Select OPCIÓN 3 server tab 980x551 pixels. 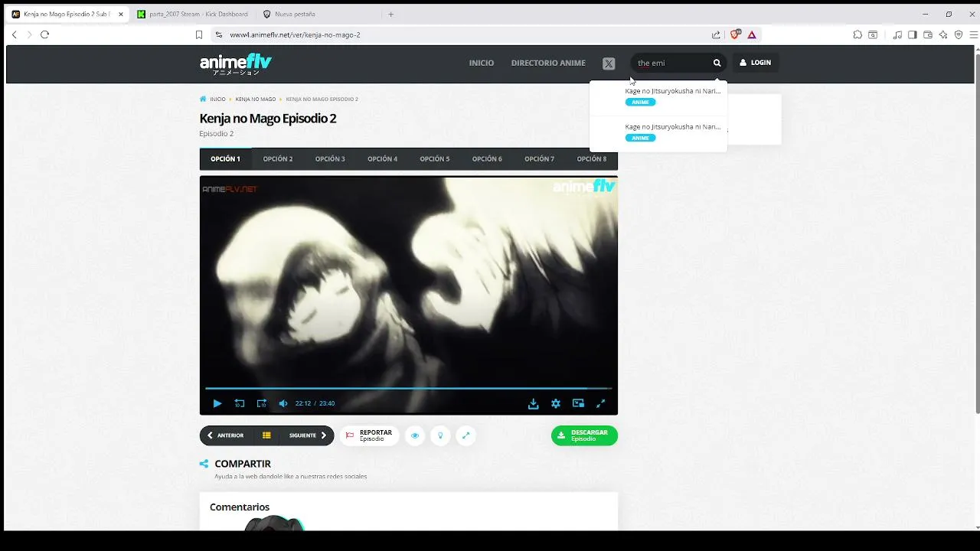click(x=330, y=159)
